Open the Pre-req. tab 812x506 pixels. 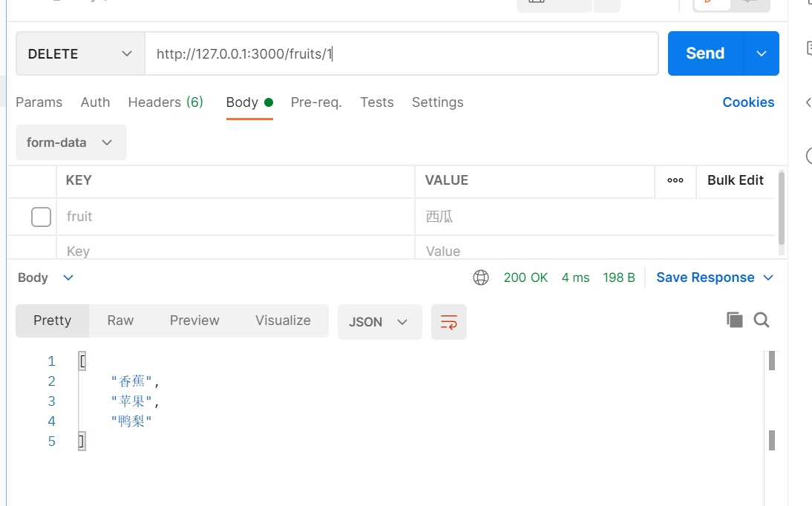click(316, 102)
